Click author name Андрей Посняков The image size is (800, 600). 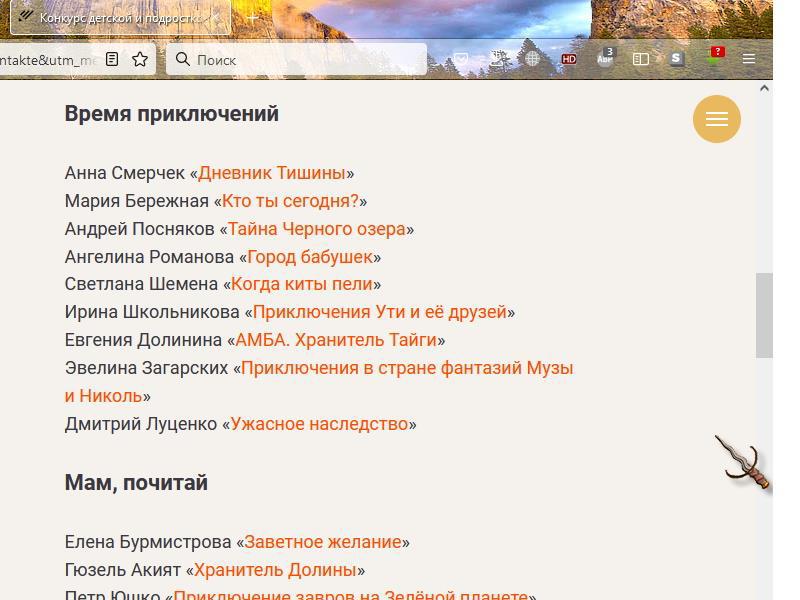pyautogui.click(x=139, y=229)
